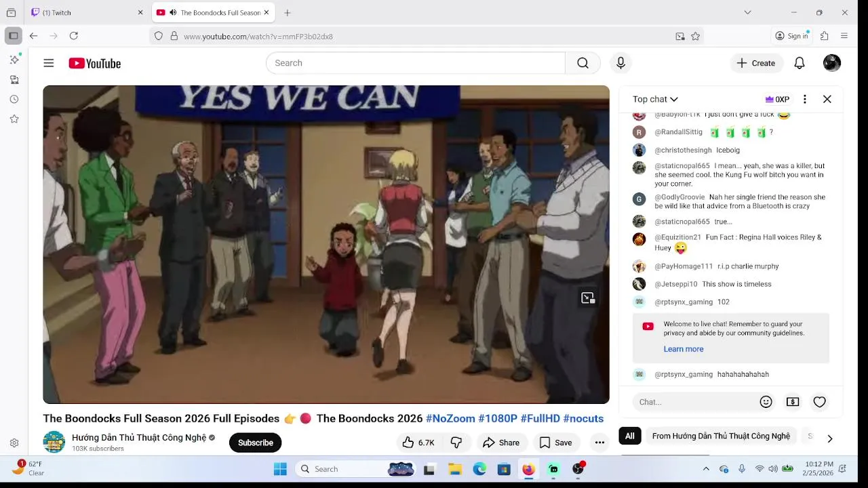Send a heart reaction in chat

820,402
